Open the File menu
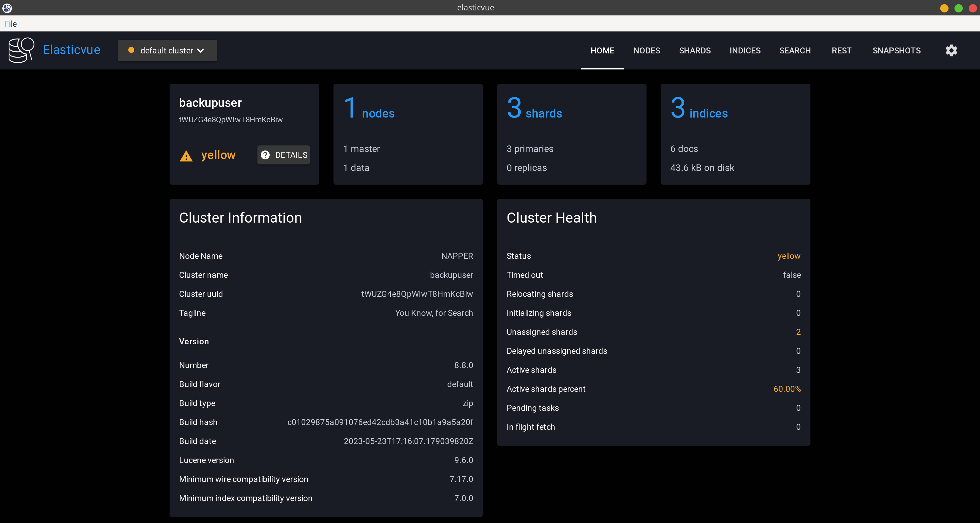 pyautogui.click(x=11, y=23)
